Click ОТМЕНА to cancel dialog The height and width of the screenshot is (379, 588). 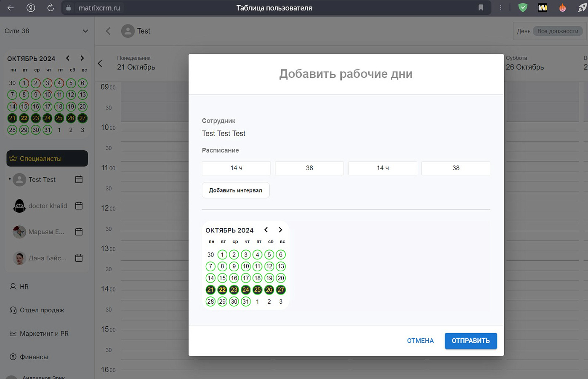[420, 341]
